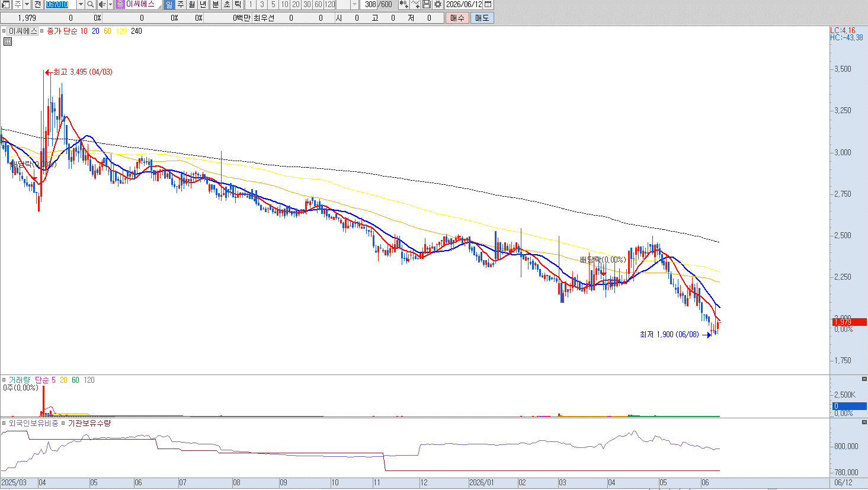Screen dimensions: 868x490
Task: Expand dropdown arrow next to speaker icon
Action: point(110,4)
